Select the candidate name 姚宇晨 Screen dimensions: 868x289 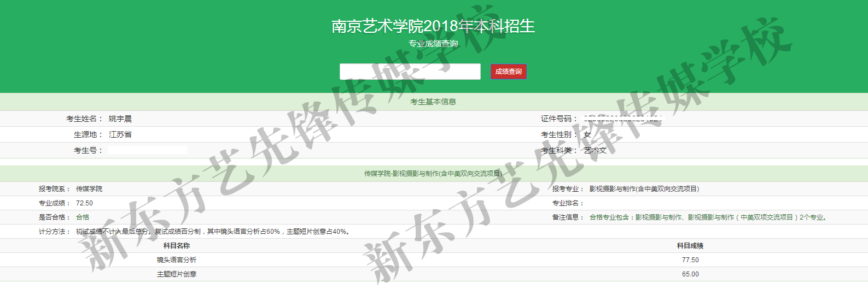coord(120,119)
